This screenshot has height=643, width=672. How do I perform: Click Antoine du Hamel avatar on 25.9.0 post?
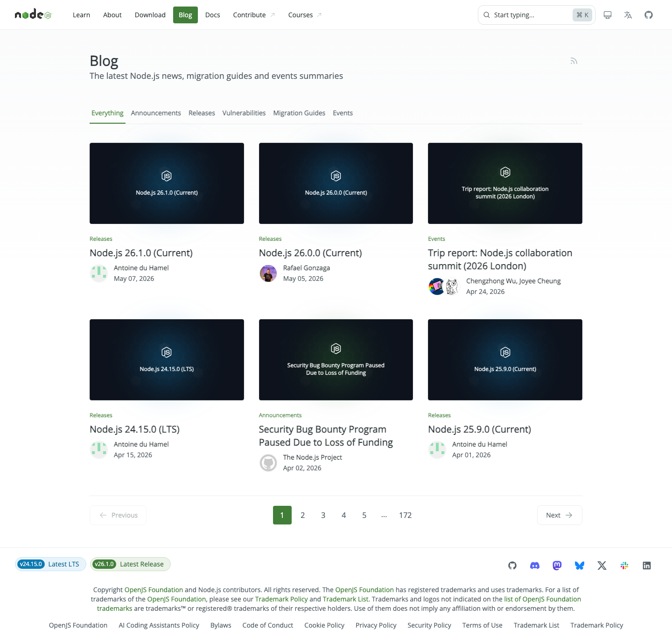point(437,450)
